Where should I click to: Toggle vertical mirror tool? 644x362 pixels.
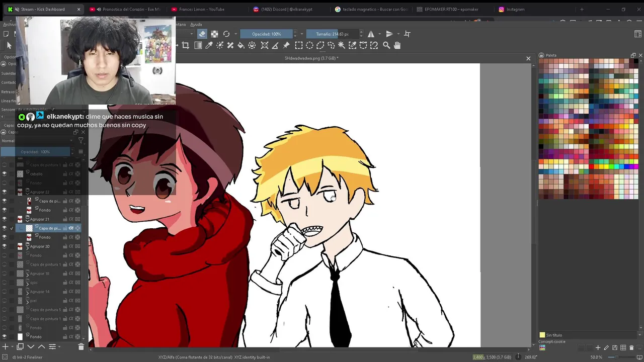(x=389, y=34)
